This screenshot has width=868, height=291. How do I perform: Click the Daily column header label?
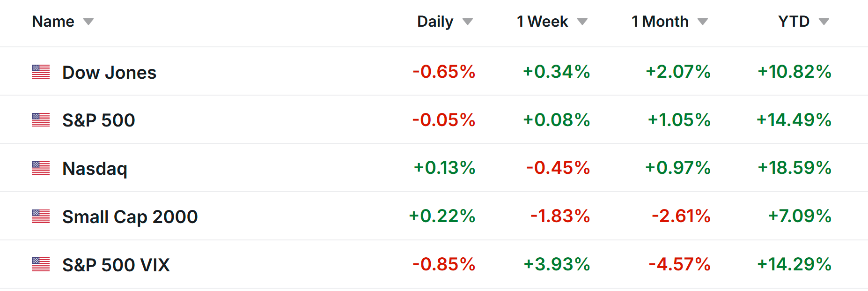(435, 22)
